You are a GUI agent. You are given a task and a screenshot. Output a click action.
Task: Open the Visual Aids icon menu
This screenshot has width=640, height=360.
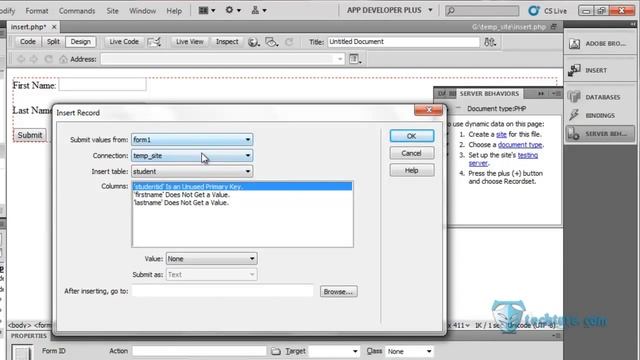pyautogui.click(x=271, y=42)
